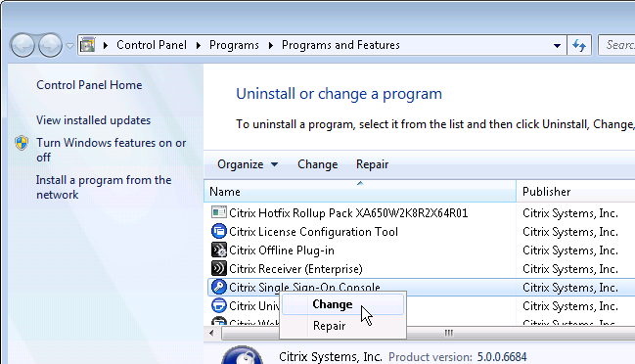Screen dimensions: 635x364
Task: Select Citrix License Configuration Tool entry
Action: [313, 232]
